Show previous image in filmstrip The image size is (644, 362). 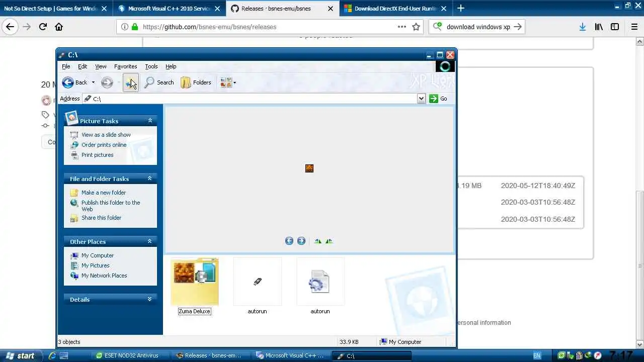coord(289,241)
